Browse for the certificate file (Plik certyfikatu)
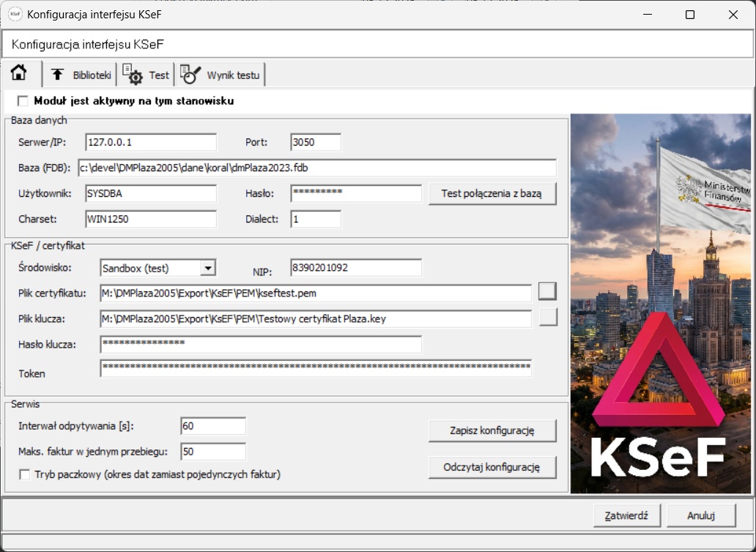This screenshot has width=756, height=552. click(547, 291)
